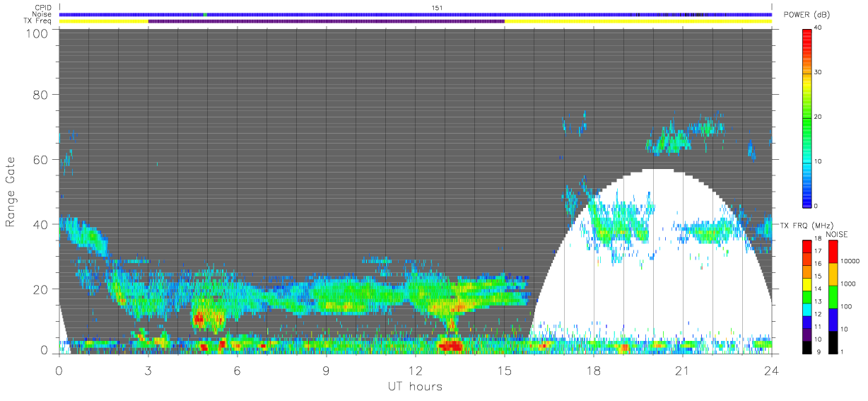The height and width of the screenshot is (401, 868).
Task: Click the 'UT hours' axis title
Action: click(415, 386)
